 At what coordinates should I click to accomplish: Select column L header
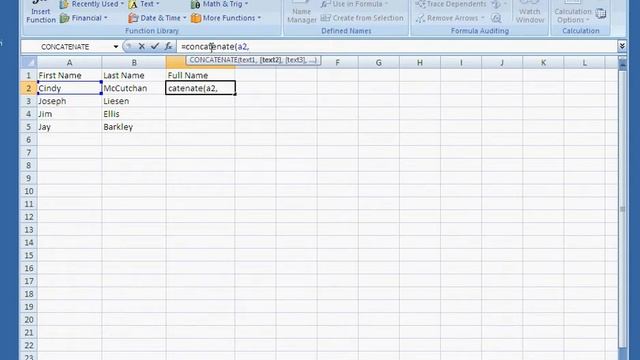(584, 62)
